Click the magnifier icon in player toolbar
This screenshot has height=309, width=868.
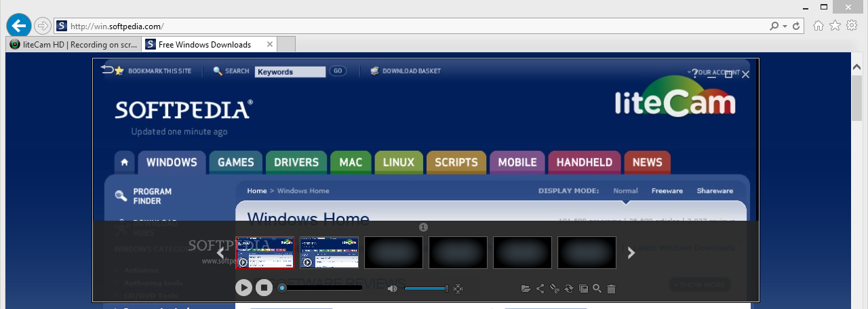point(597,289)
